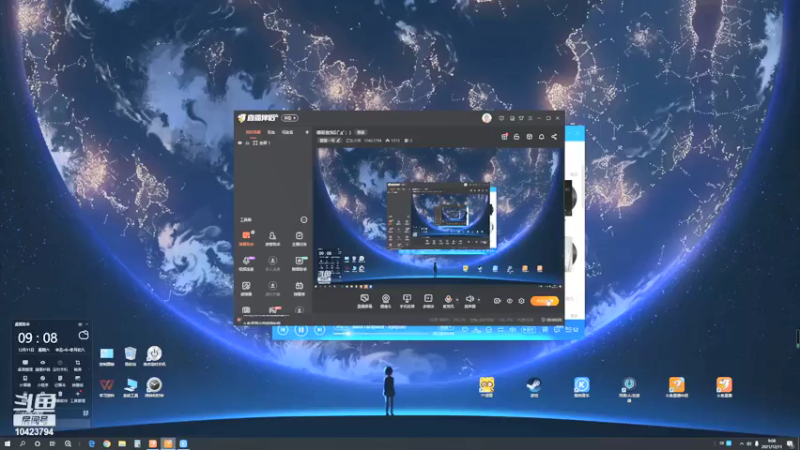
Task: Click the circular icon beside the toolbox header
Action: point(304,219)
